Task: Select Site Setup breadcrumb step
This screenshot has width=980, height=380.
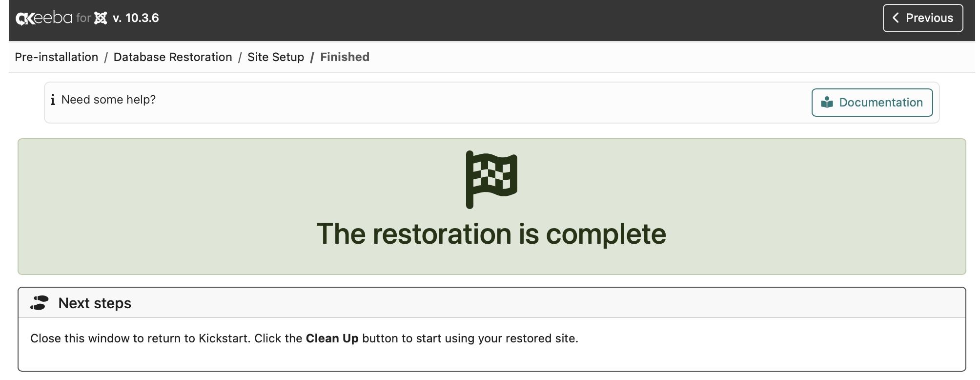Action: coord(276,57)
